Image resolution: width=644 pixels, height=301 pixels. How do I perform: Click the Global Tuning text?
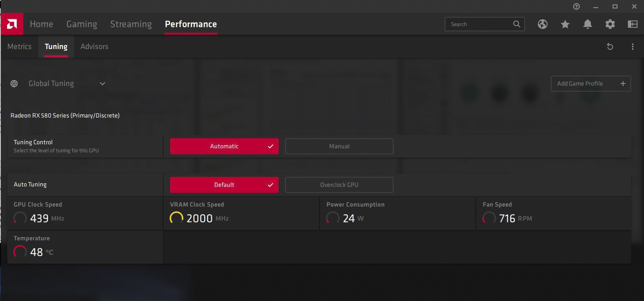[x=51, y=84]
